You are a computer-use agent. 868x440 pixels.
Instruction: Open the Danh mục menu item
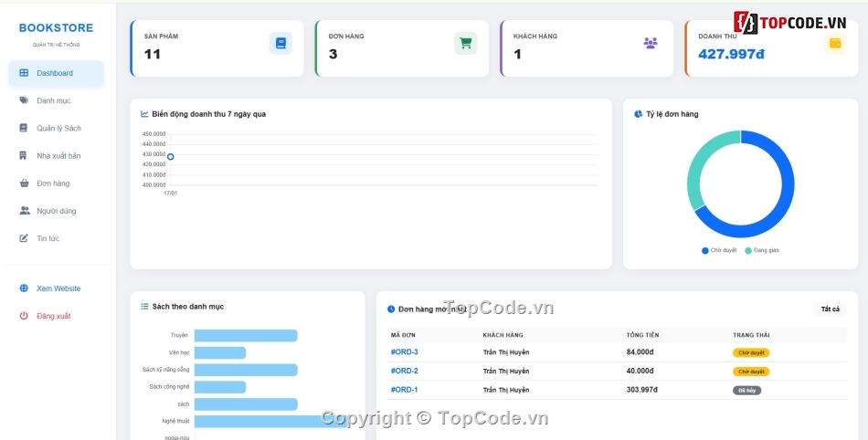pos(56,100)
